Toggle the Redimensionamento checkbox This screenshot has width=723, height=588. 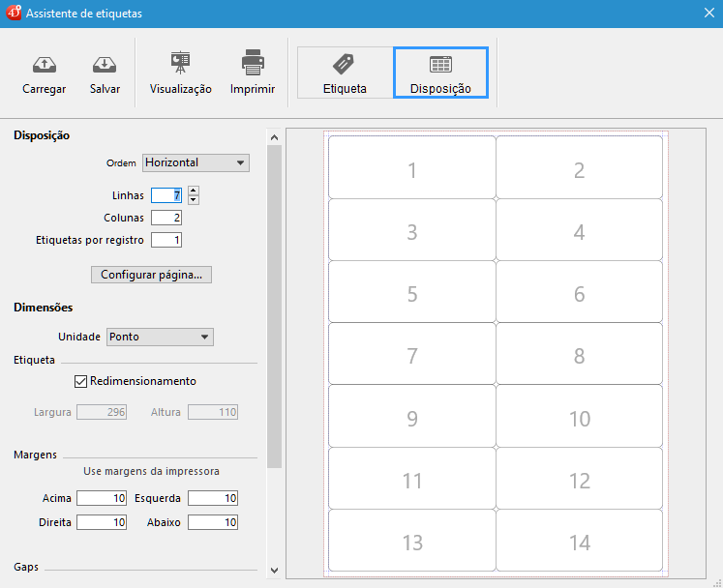pyautogui.click(x=81, y=382)
